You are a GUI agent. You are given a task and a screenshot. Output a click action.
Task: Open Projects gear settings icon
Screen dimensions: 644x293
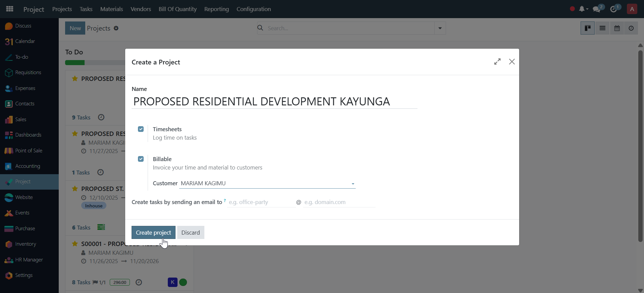116,28
